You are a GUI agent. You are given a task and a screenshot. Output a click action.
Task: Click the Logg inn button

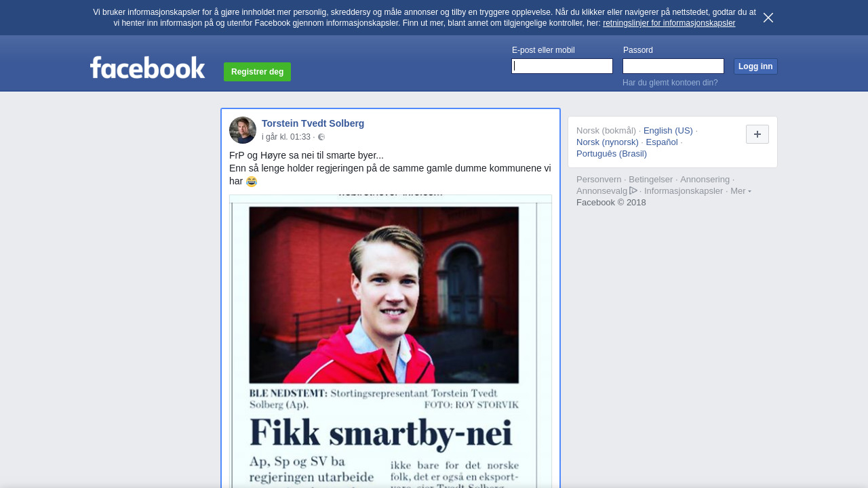tap(755, 66)
